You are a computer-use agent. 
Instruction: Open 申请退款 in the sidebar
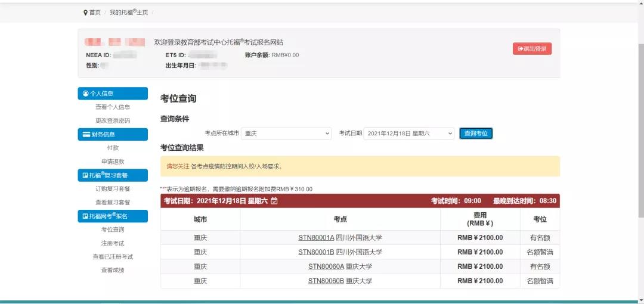pyautogui.click(x=113, y=162)
